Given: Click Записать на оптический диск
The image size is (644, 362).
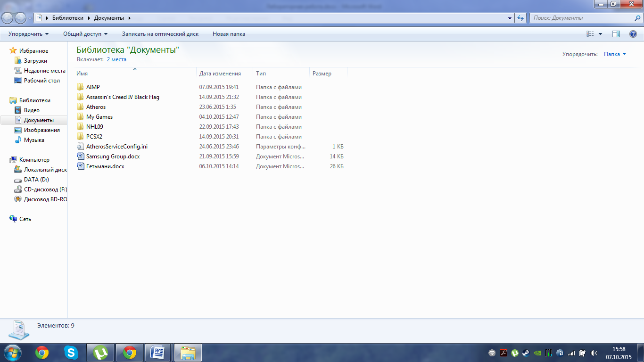Looking at the screenshot, I should pos(160,34).
